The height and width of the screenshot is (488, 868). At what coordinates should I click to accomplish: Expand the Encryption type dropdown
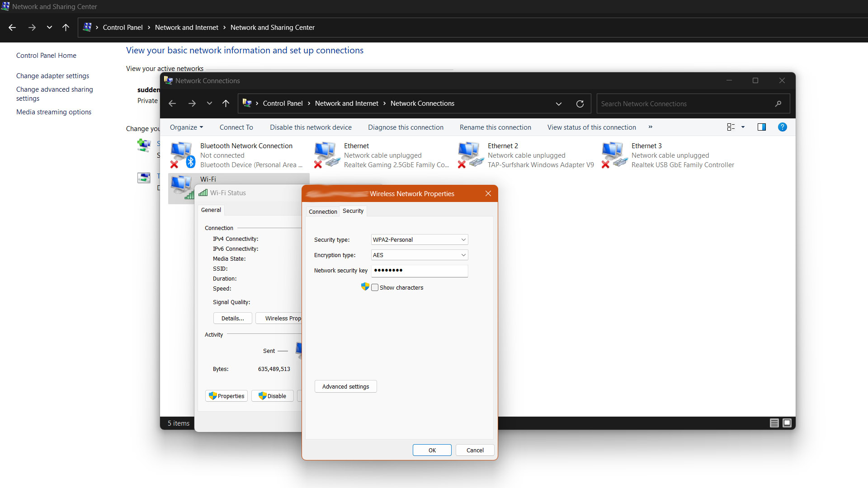point(419,255)
